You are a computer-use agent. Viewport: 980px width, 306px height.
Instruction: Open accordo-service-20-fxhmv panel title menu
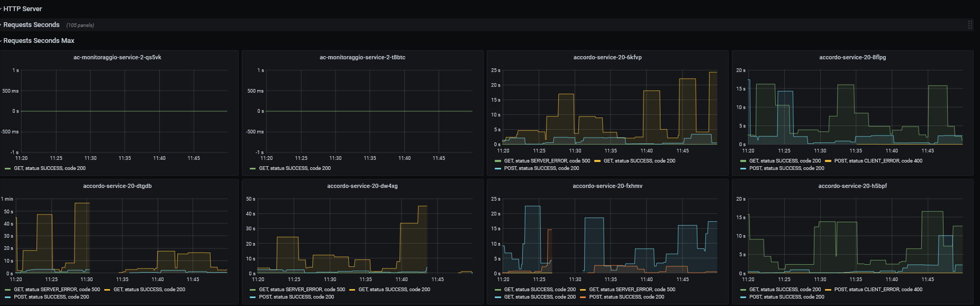(x=607, y=186)
